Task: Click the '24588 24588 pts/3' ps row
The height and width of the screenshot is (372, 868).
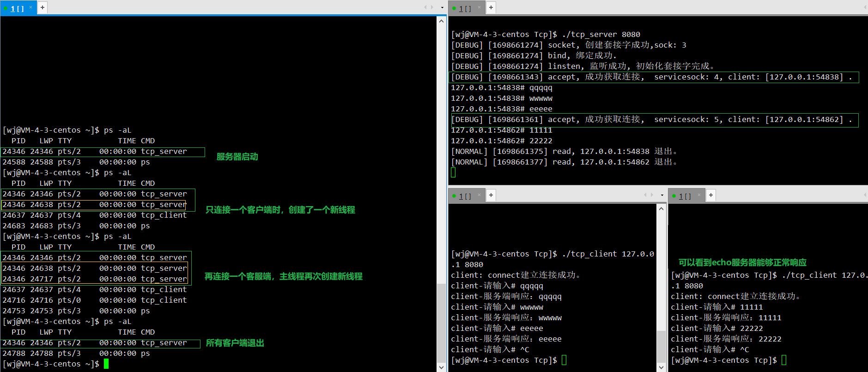Action: click(76, 162)
